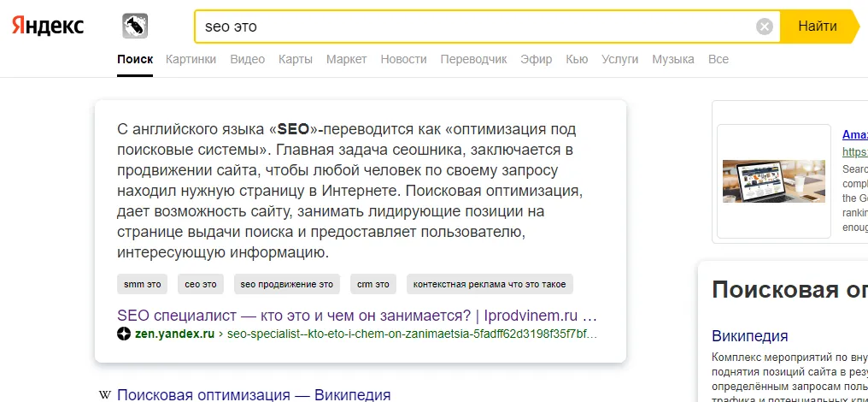Image resolution: width=868 pixels, height=402 pixels.
Task: Open the Кью tab
Action: click(x=577, y=59)
